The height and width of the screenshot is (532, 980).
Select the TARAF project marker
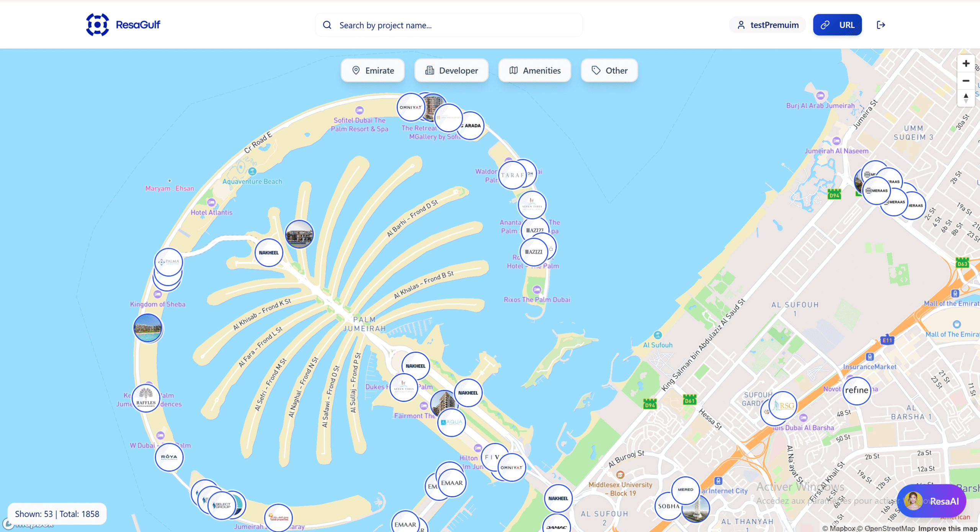[512, 175]
